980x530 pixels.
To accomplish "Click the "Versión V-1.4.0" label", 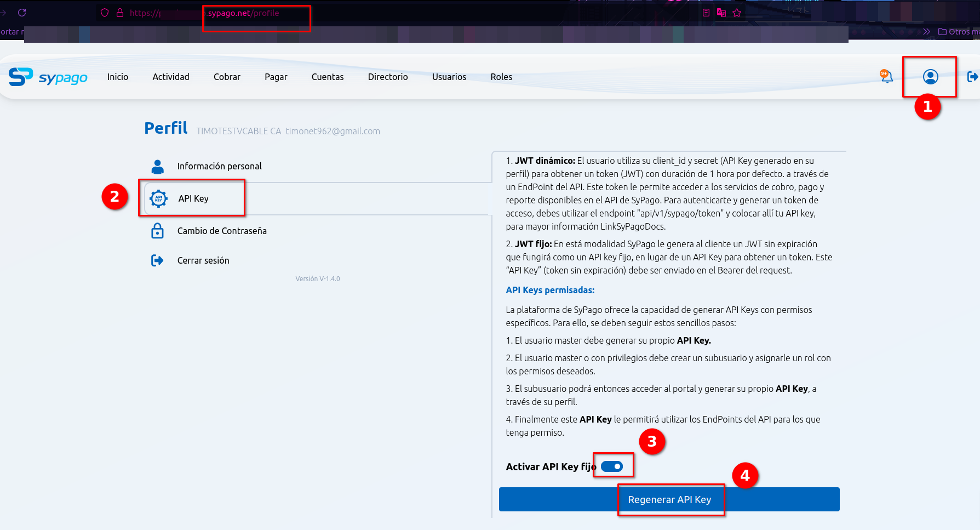I will click(x=318, y=279).
